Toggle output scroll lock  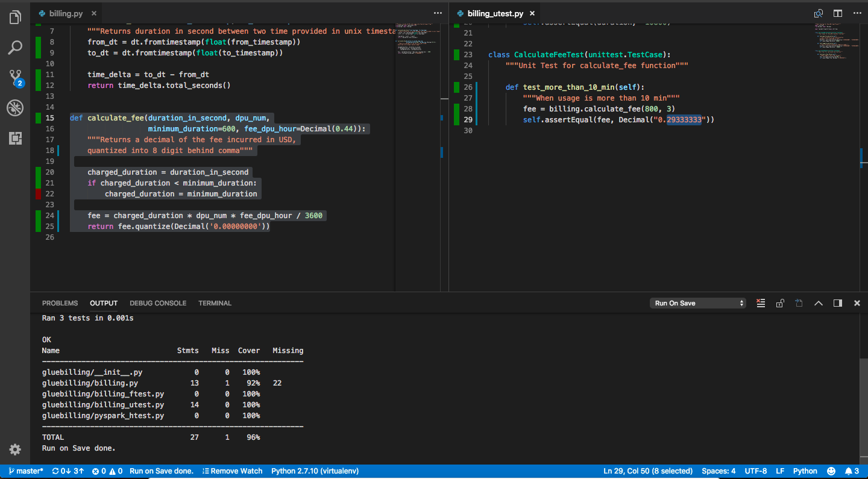[x=780, y=303]
